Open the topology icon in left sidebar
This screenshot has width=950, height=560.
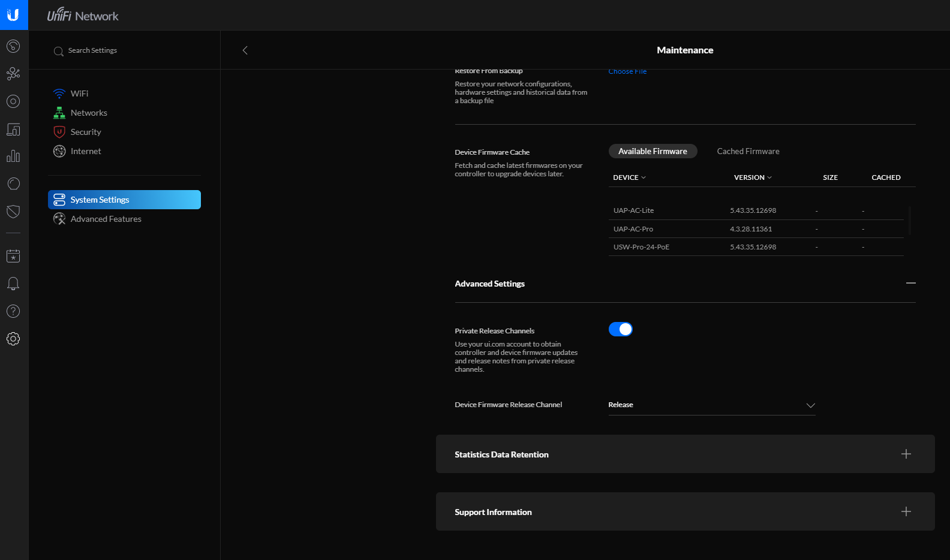point(13,74)
